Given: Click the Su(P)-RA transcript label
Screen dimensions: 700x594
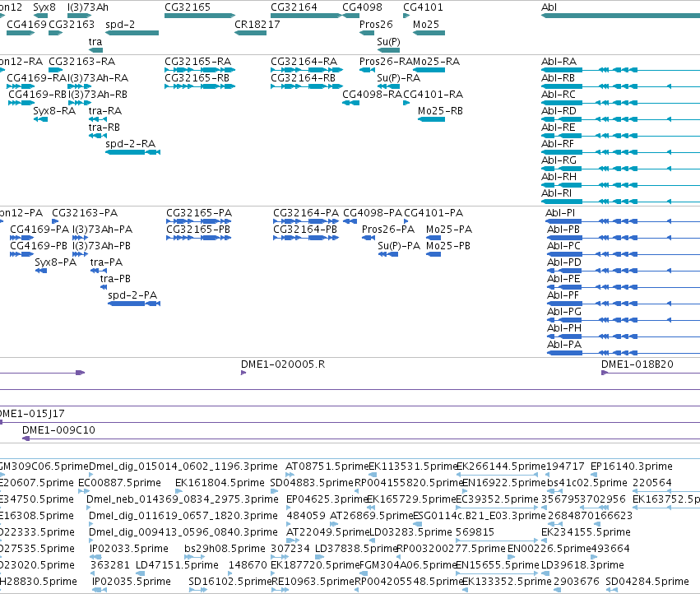Looking at the screenshot, I should [399, 77].
